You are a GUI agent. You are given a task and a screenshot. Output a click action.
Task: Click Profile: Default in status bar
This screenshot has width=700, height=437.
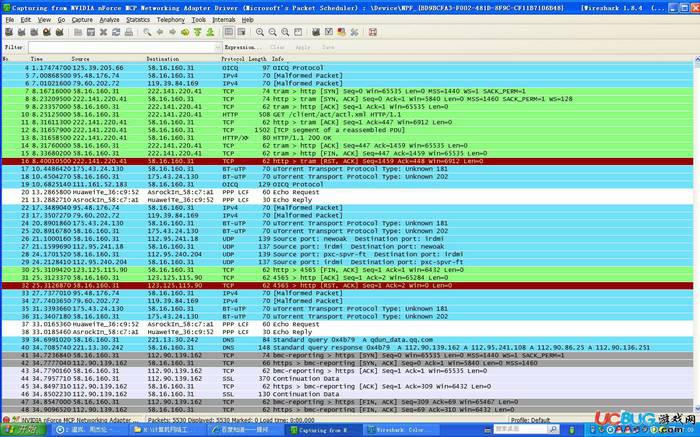coord(530,420)
